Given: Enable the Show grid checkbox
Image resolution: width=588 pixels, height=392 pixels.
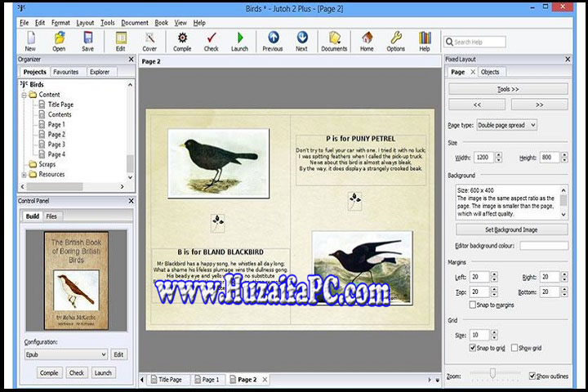Looking at the screenshot, I should [514, 348].
